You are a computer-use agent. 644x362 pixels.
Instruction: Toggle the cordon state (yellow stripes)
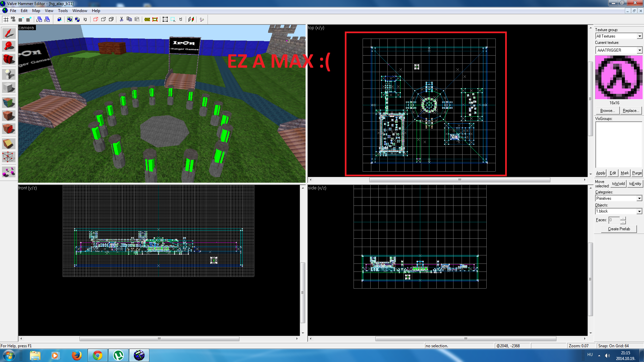147,19
